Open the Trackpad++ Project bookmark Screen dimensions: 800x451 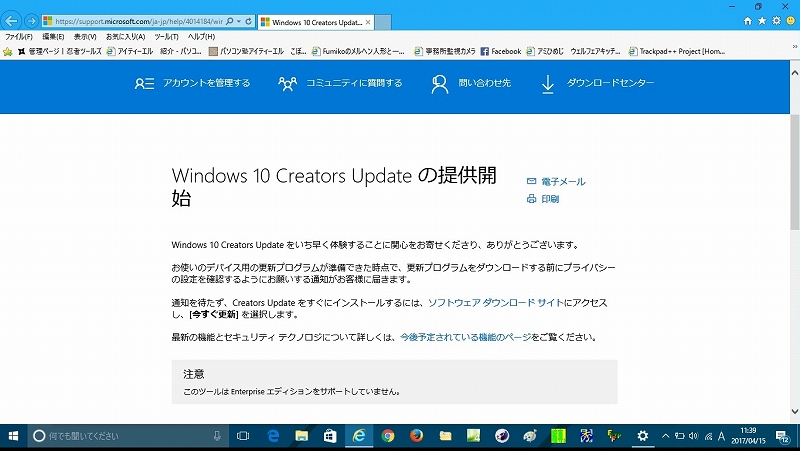click(x=677, y=52)
